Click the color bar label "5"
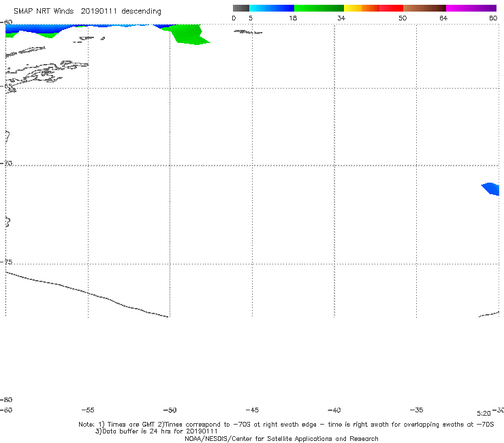This screenshot has height=443, width=504. (x=251, y=18)
